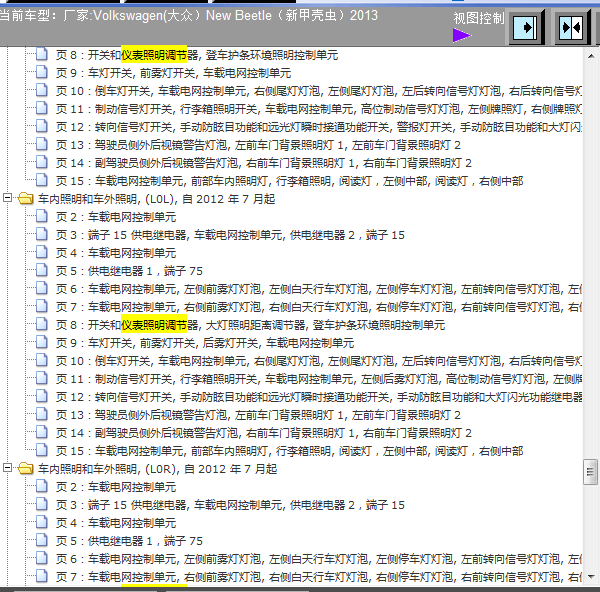Click page icon of 页 11 listing 左侧后雾灯灯泡
This screenshot has width=600, height=592.
(42, 378)
